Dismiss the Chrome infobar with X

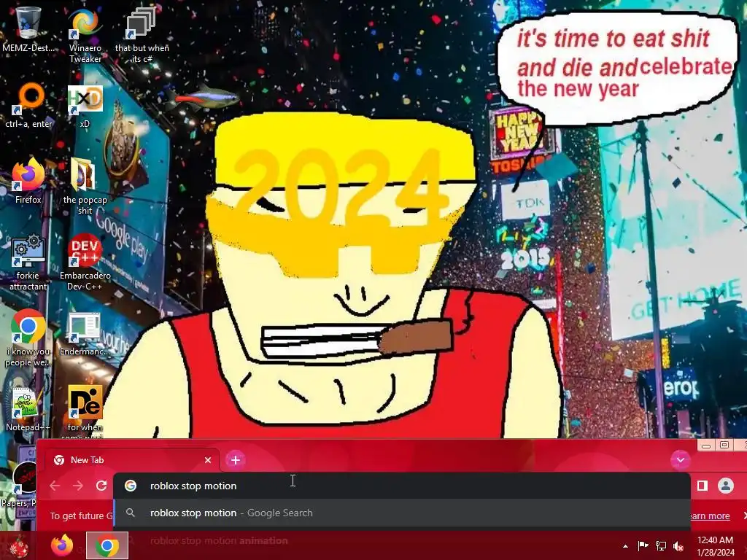tap(745, 516)
